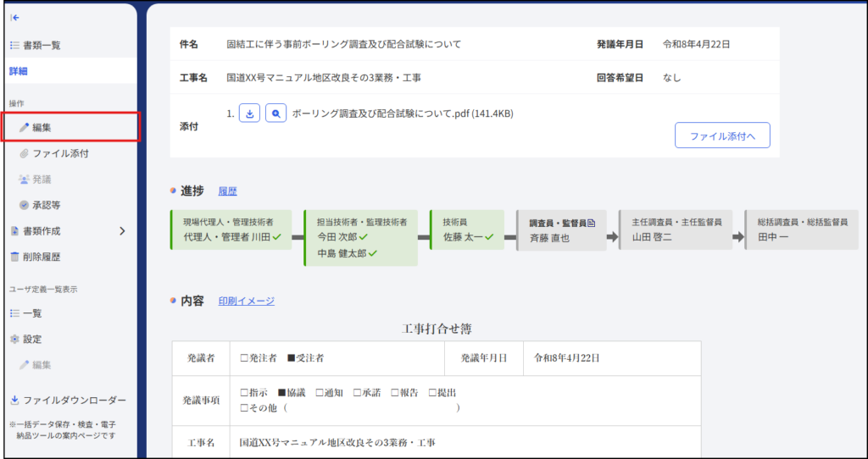Click the 指示 checkbox in 発議事項

[243, 393]
